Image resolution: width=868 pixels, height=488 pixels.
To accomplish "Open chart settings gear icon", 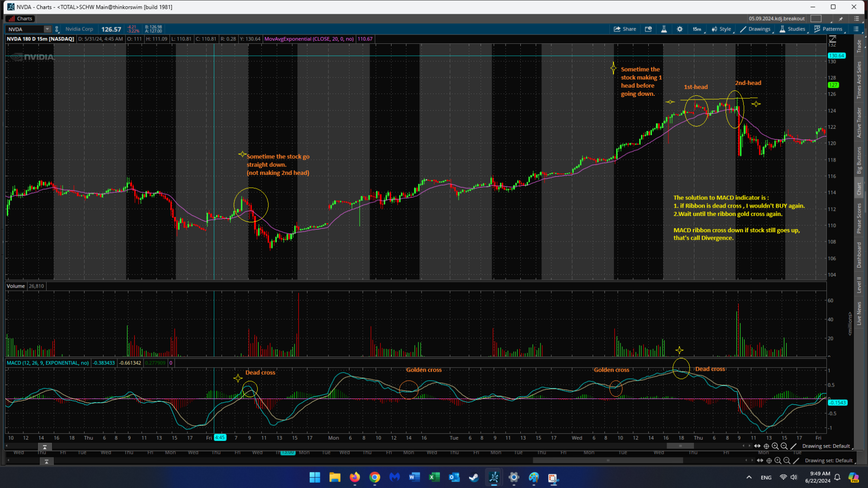I will [680, 29].
